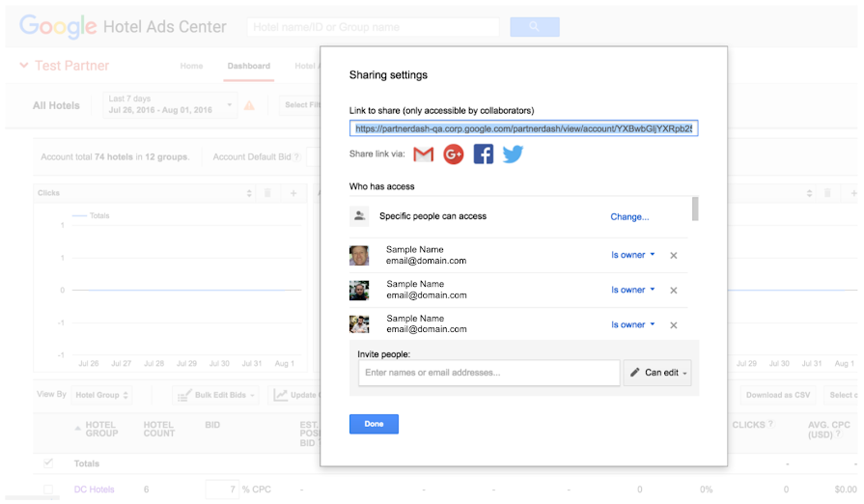Add a chart with plus icon beside Clicks
The image size is (864, 504).
click(293, 193)
